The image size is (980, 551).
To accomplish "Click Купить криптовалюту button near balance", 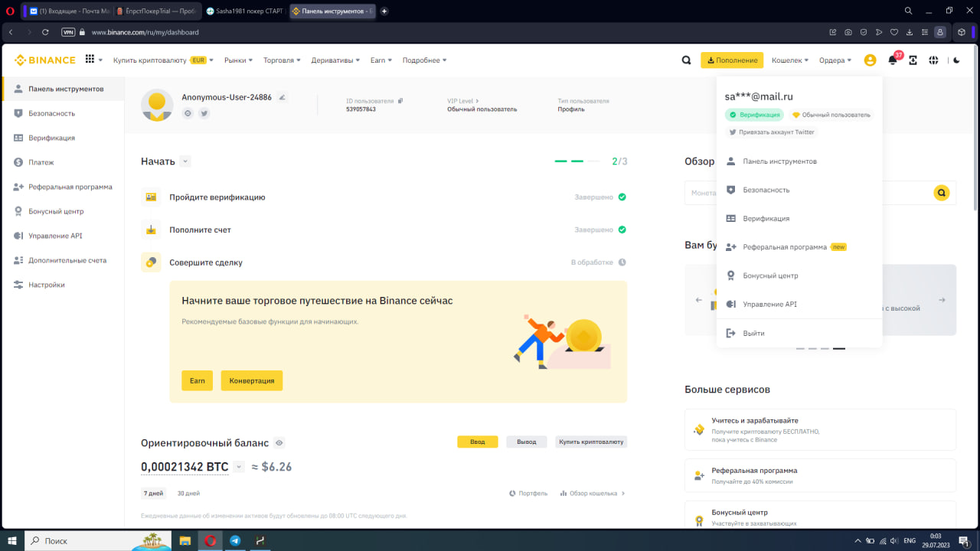I will coord(591,442).
